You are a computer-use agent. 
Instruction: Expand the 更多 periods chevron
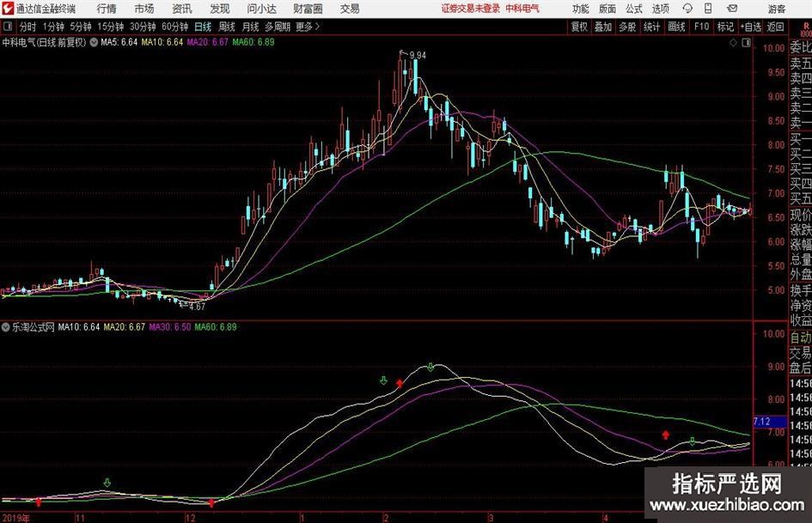click(308, 27)
